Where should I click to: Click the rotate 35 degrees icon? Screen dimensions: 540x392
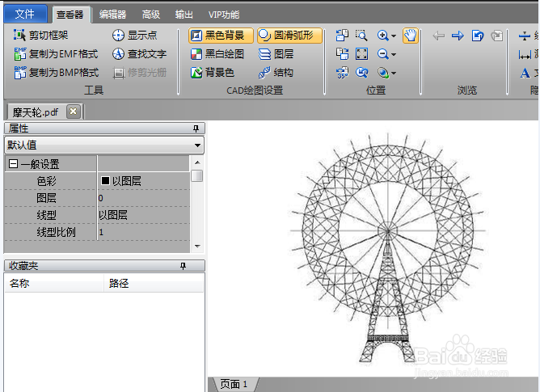pos(342,72)
